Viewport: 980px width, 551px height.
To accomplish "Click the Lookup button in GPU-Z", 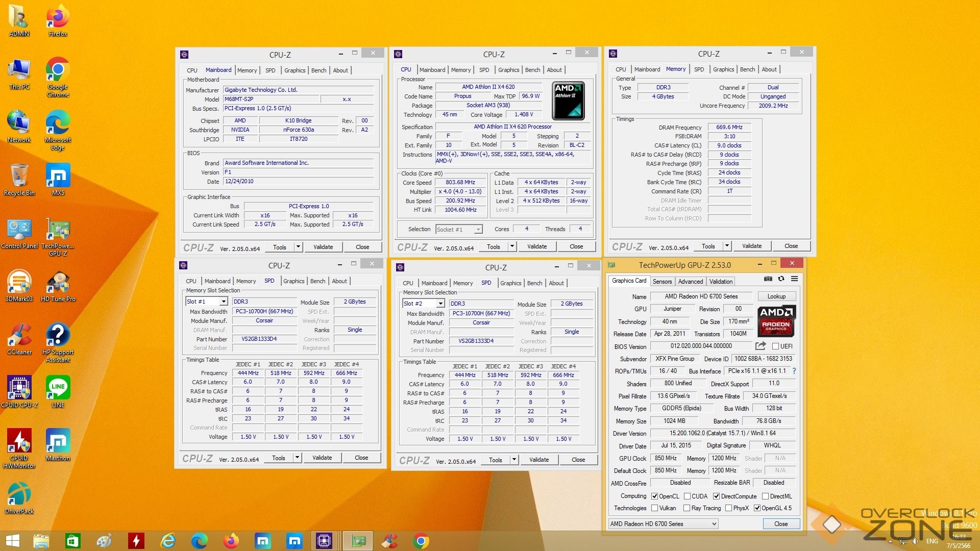I will (776, 296).
